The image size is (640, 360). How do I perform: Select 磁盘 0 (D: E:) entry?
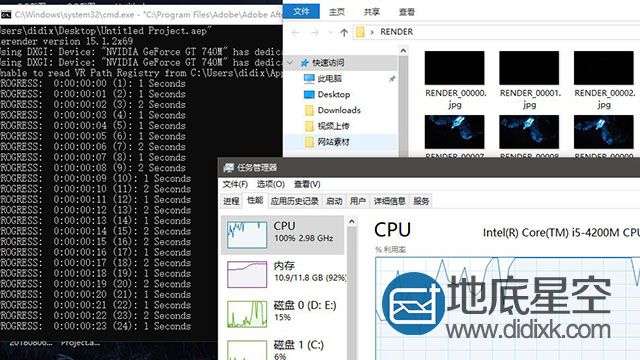[x=282, y=313]
